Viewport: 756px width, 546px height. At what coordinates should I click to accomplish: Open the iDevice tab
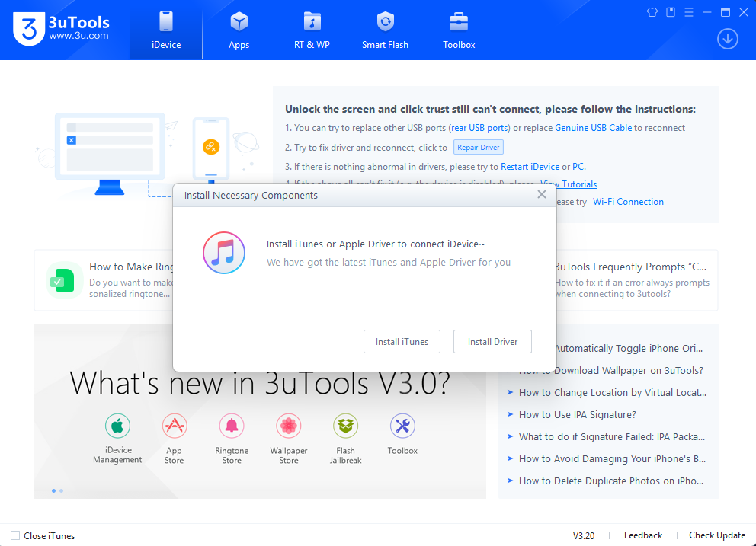point(166,30)
